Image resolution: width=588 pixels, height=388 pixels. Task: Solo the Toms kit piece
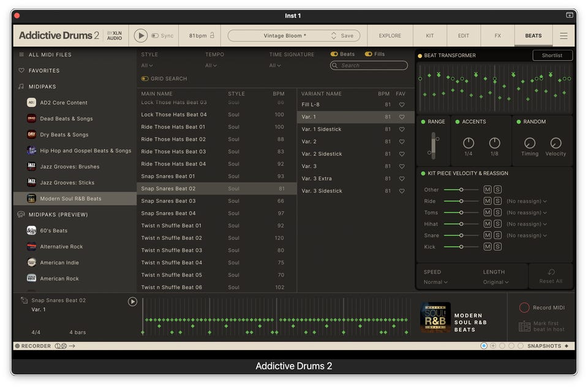pyautogui.click(x=497, y=212)
